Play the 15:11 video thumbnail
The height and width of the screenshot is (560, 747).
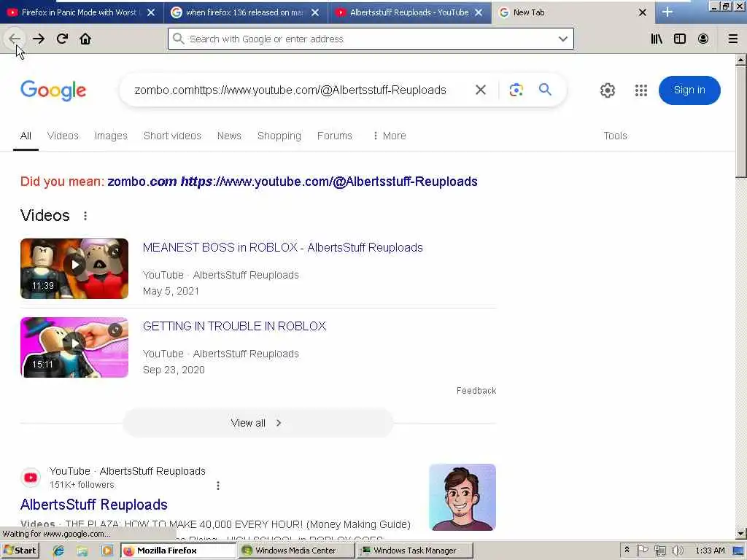(74, 347)
